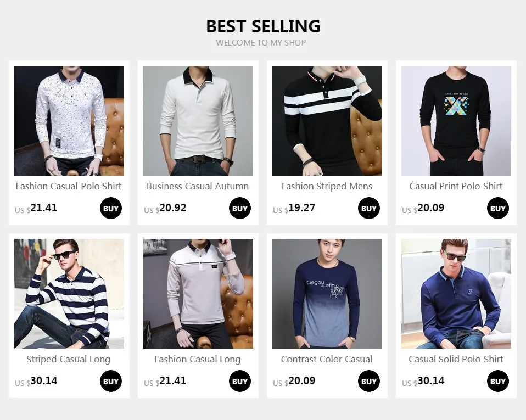Click BUY button for Casual Print Polo Shirt
Screen dimensions: 526x420
click(x=498, y=208)
